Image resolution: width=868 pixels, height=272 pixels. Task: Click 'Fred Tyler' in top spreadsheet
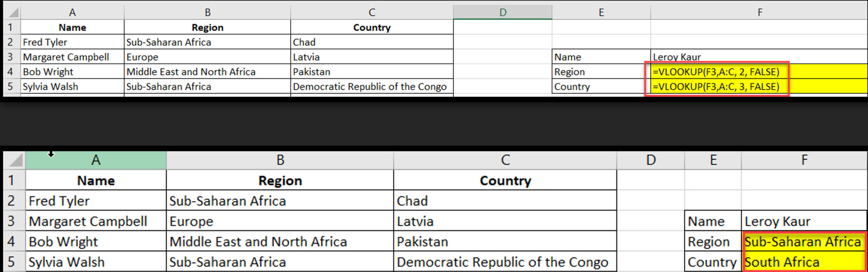tap(72, 42)
